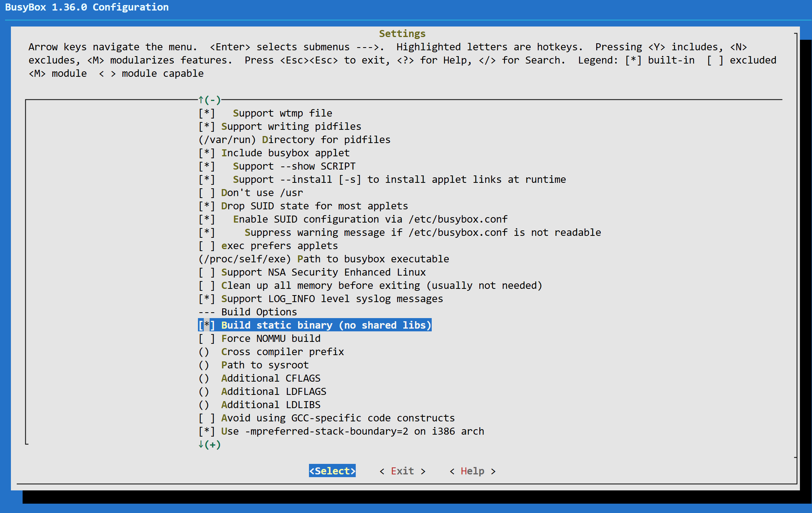The height and width of the screenshot is (513, 812).
Task: Toggle Support writing pidfiles checkbox
Action: [280, 126]
